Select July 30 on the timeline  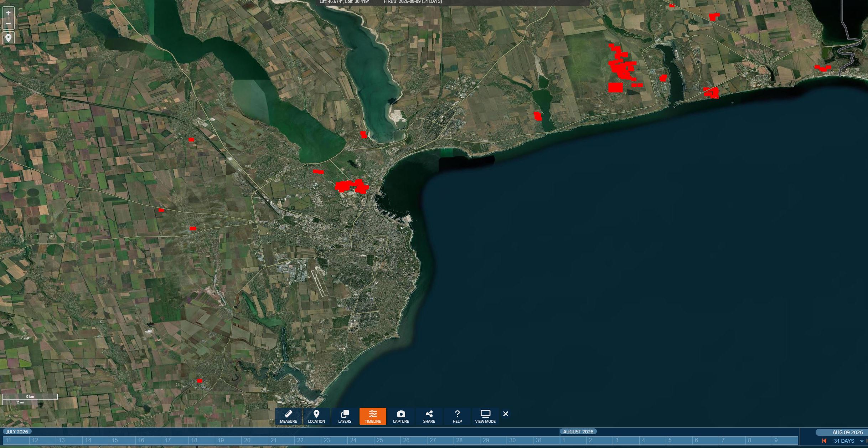(x=520, y=441)
